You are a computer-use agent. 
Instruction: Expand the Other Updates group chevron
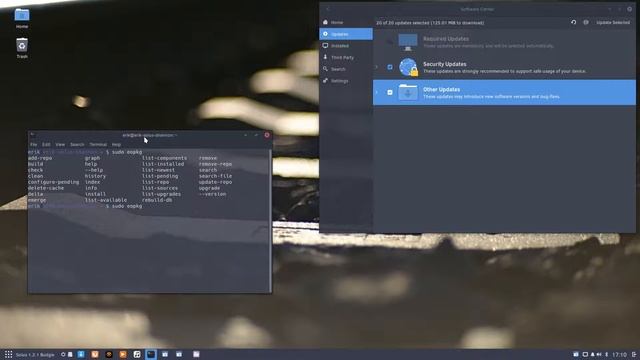point(377,92)
